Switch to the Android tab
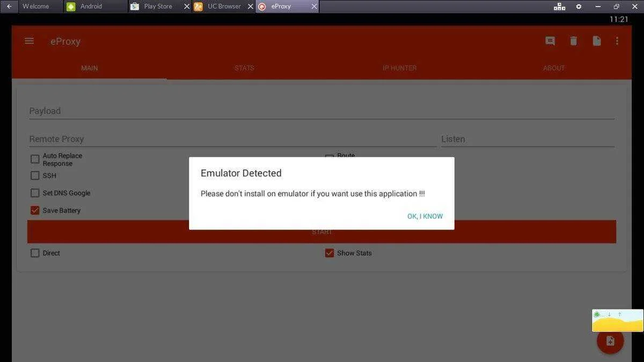Viewport: 644px width, 362px height. (x=96, y=6)
